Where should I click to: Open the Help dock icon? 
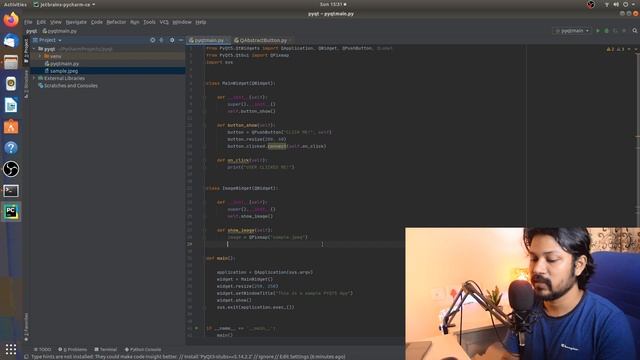tap(11, 148)
